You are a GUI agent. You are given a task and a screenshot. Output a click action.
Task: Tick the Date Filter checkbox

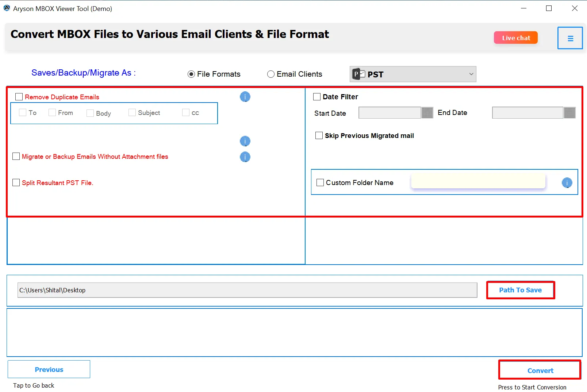click(317, 97)
